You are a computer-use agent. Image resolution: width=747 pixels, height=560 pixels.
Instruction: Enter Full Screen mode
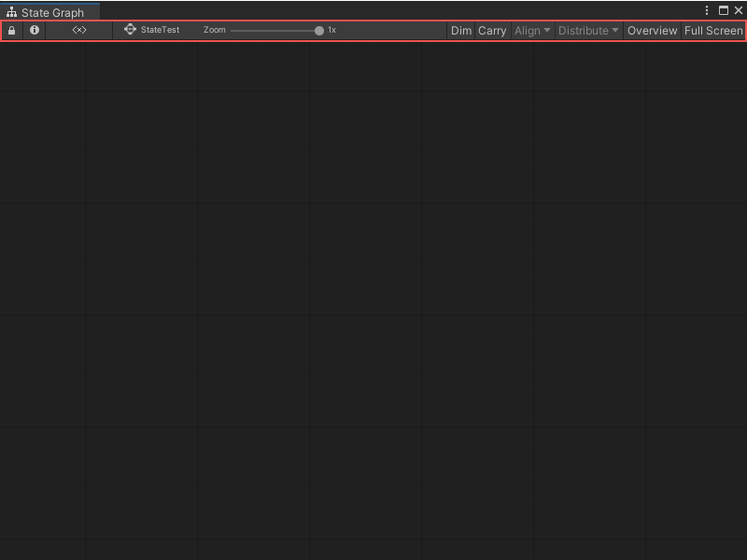pyautogui.click(x=712, y=31)
